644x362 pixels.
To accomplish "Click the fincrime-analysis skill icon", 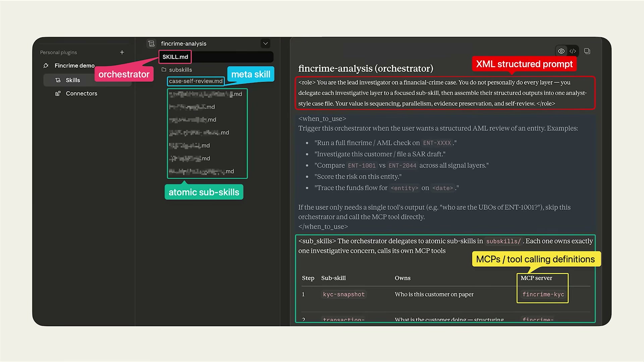I will (151, 44).
